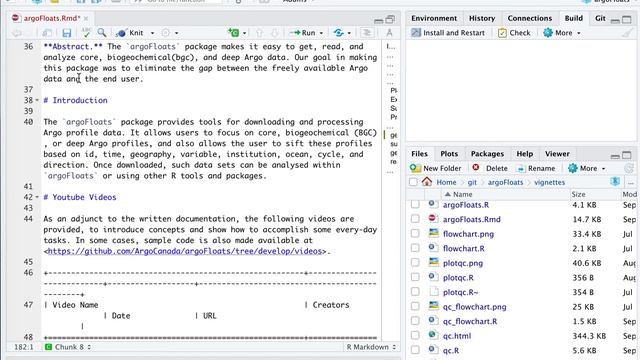Screen dimensions: 640x360
Task: Tick checkbox for plotqc.png
Action: [x=415, y=263]
